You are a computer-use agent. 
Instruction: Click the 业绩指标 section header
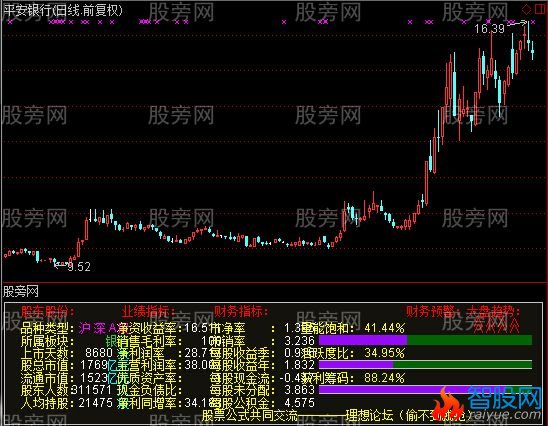point(148,311)
